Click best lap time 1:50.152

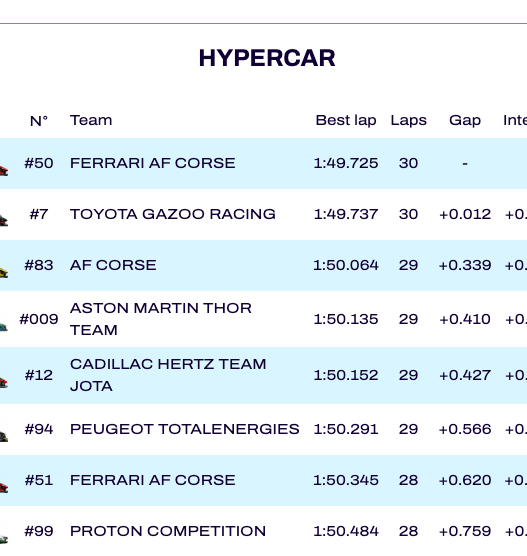pos(346,375)
